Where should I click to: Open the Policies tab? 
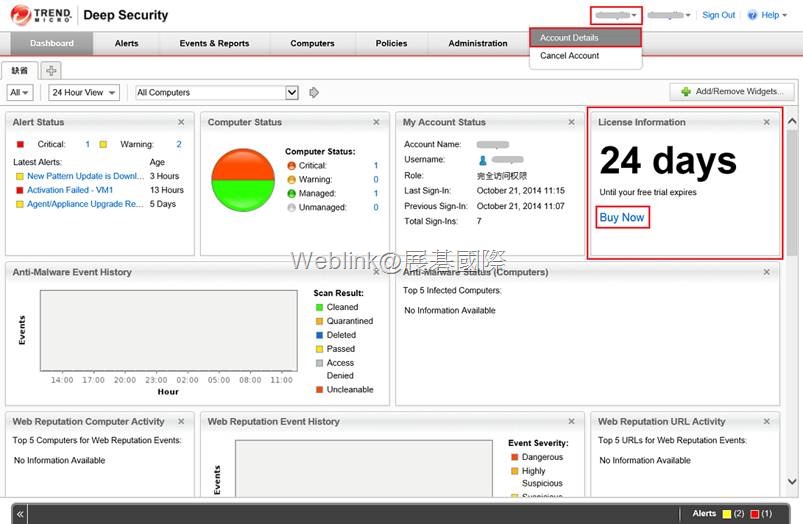point(391,44)
